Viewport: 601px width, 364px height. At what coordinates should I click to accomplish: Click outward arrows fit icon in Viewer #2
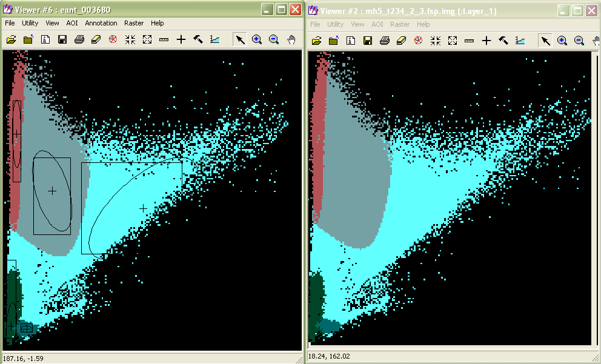pyautogui.click(x=453, y=41)
